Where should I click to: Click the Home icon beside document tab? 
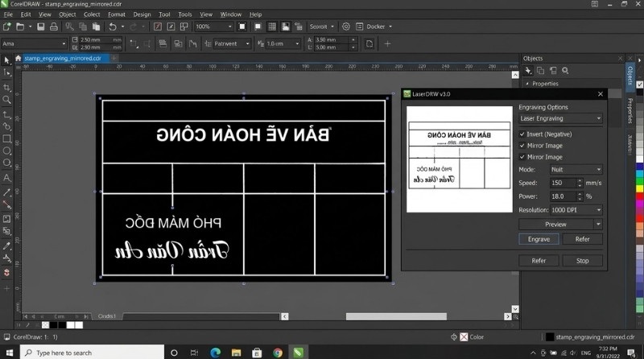[18, 58]
